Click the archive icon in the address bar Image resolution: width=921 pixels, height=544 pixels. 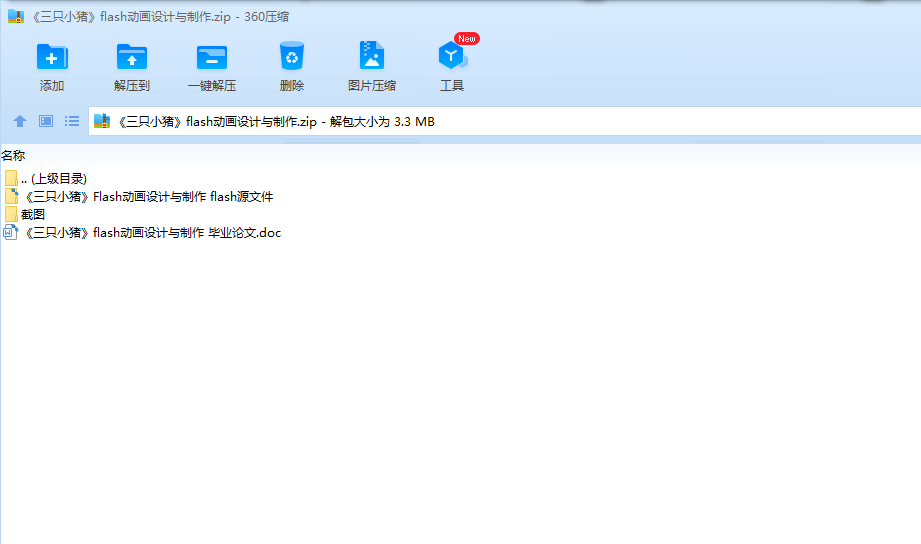102,121
